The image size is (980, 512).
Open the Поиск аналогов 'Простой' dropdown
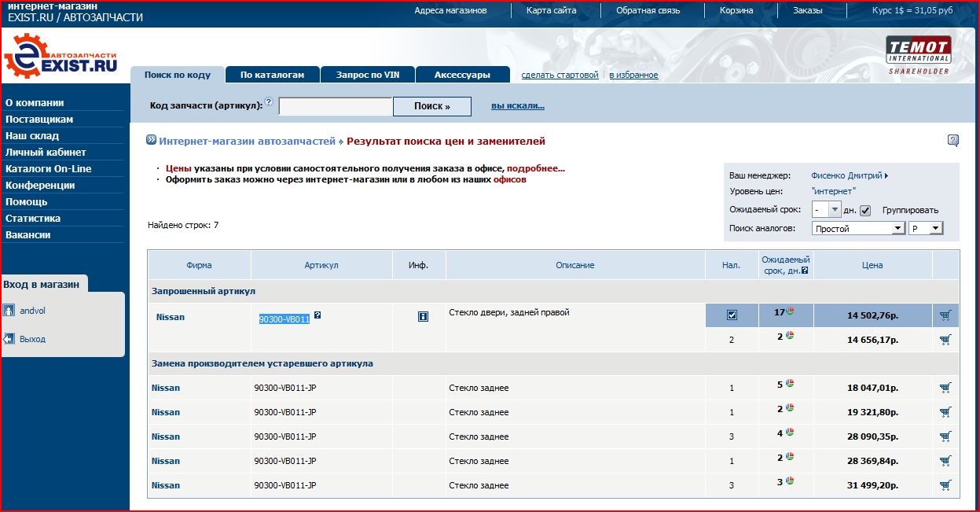pyautogui.click(x=859, y=228)
